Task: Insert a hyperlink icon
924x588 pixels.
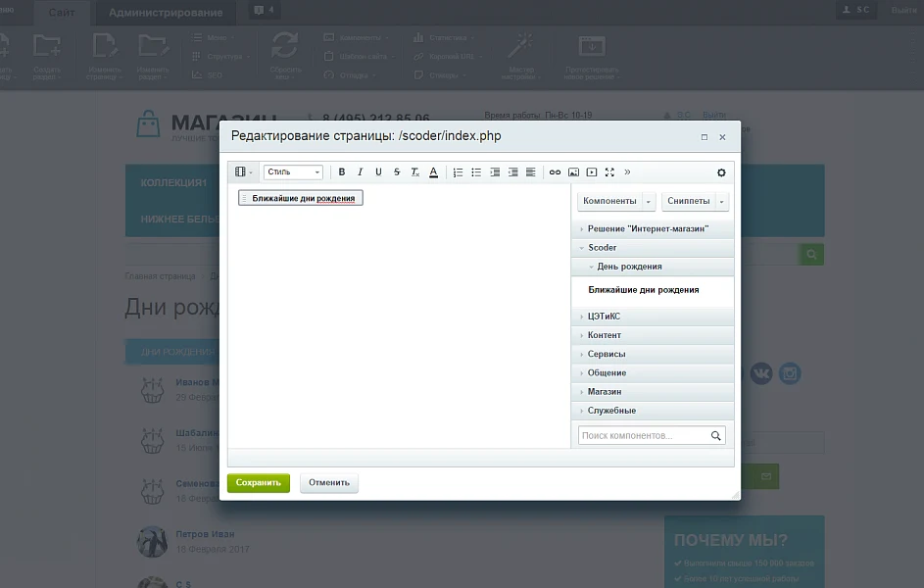Action: tap(555, 172)
